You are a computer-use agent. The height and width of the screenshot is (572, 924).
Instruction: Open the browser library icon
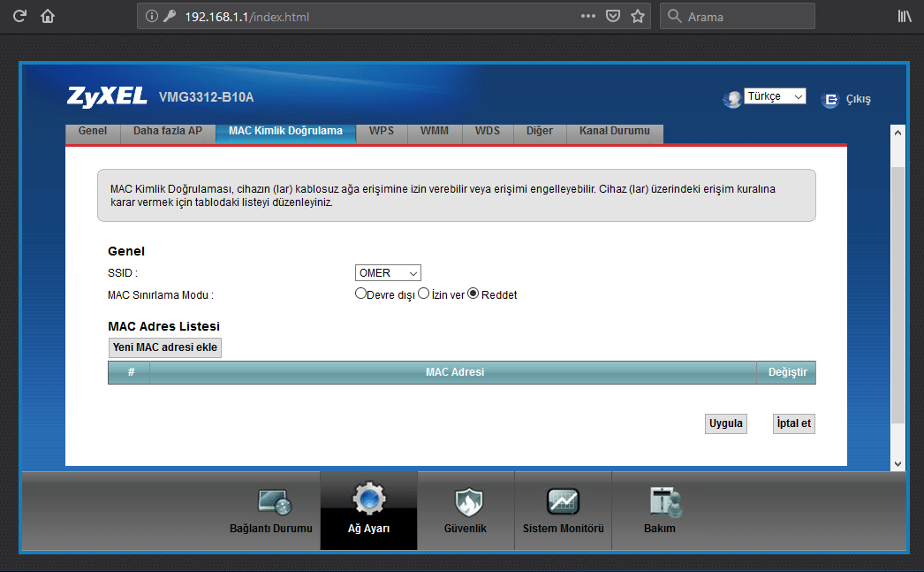pos(904,17)
